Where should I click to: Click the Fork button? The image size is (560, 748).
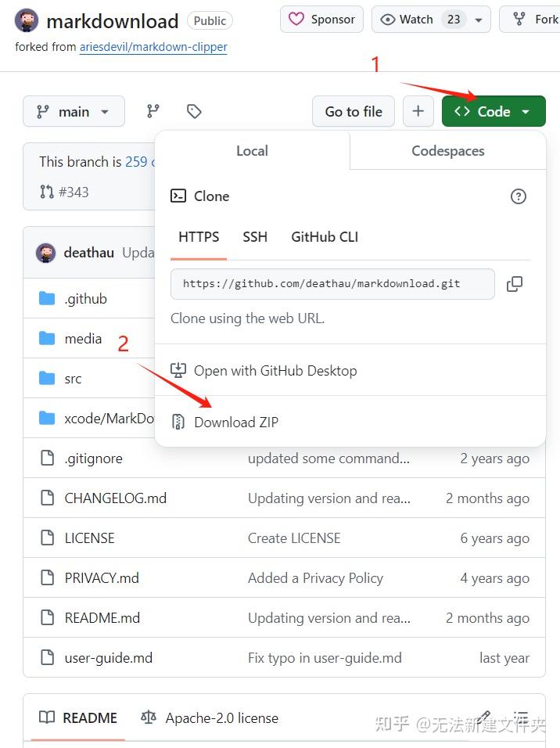click(530, 19)
